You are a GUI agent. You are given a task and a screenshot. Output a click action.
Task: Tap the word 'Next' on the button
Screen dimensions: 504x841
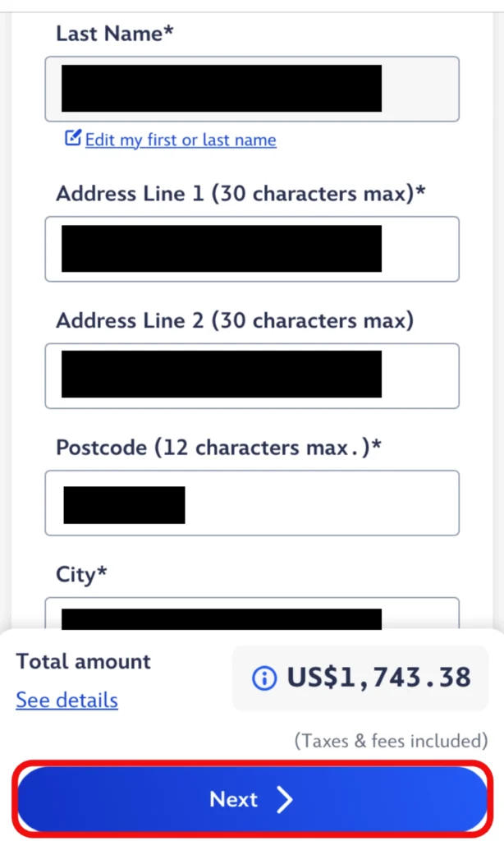(234, 800)
